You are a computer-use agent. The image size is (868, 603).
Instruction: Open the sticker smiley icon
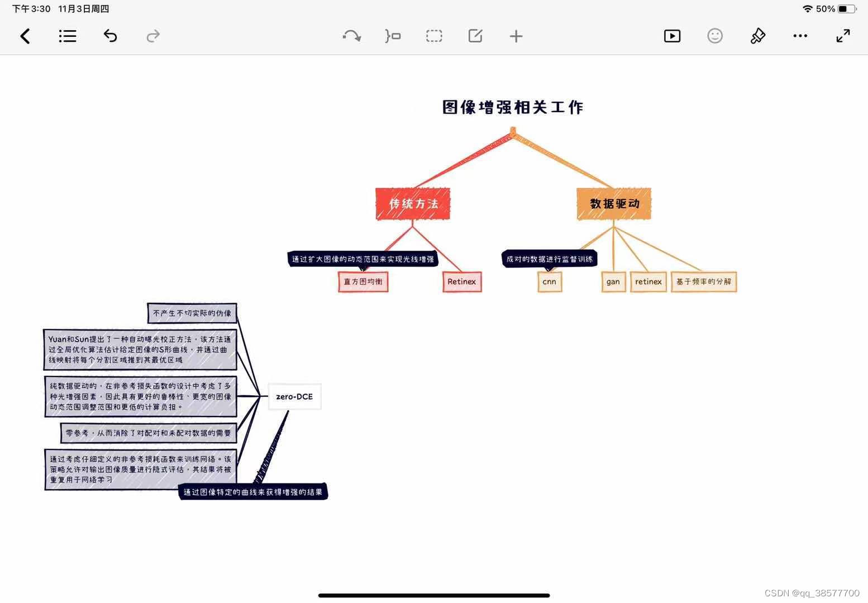tap(715, 36)
